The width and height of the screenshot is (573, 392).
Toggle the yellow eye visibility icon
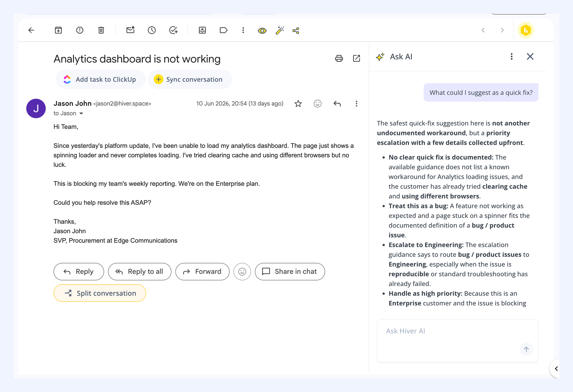click(x=262, y=31)
